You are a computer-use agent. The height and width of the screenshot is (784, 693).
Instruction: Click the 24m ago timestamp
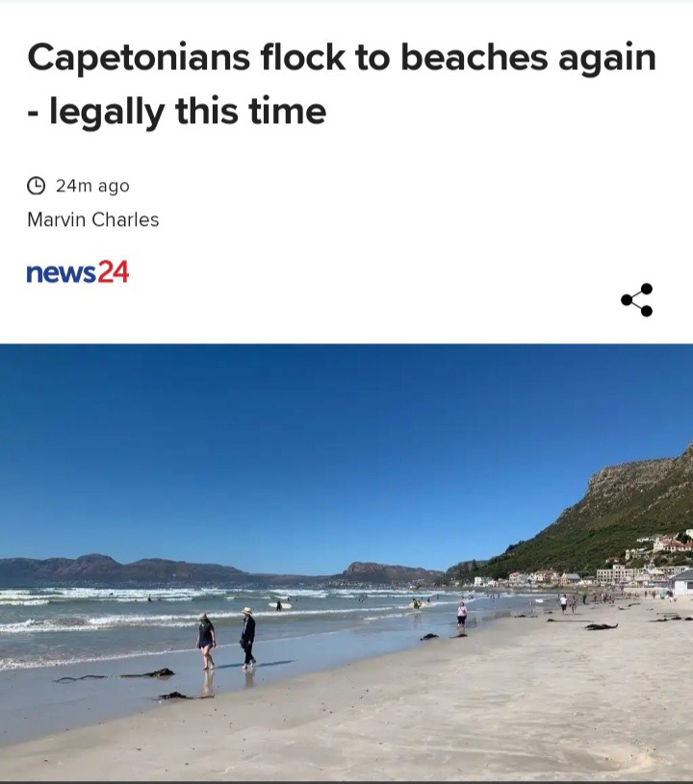click(92, 186)
